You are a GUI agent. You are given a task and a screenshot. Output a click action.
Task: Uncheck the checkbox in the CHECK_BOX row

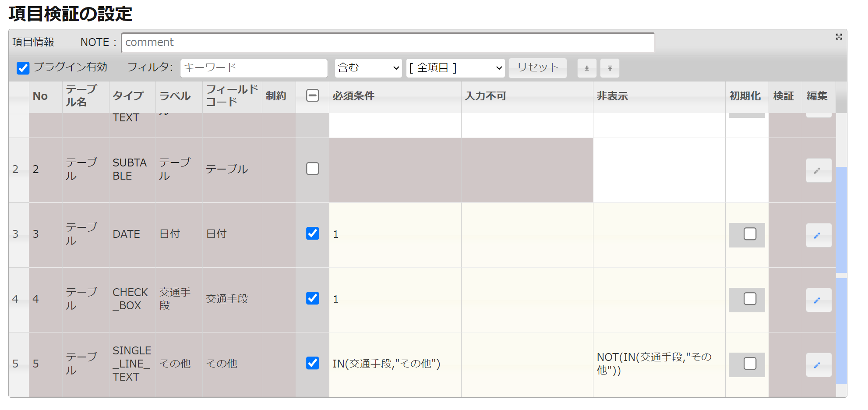(x=312, y=298)
